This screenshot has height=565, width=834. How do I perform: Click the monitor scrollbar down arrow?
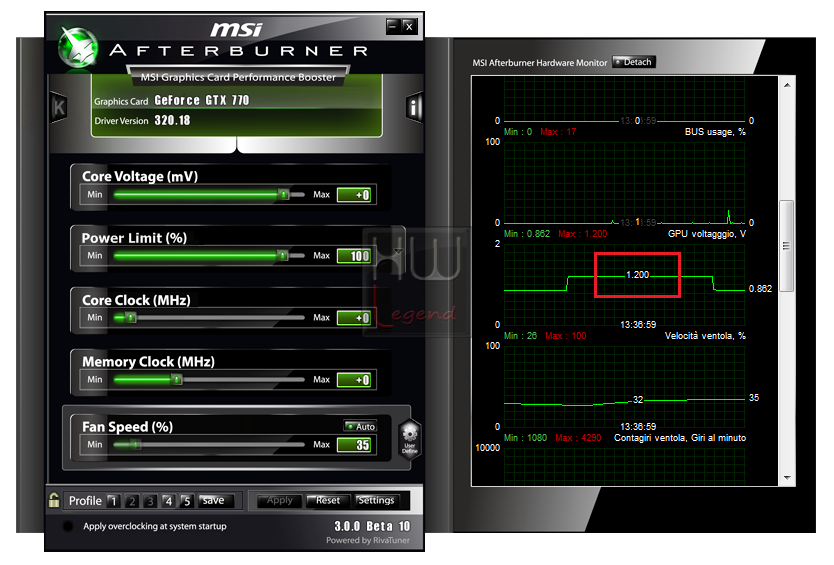coord(787,478)
